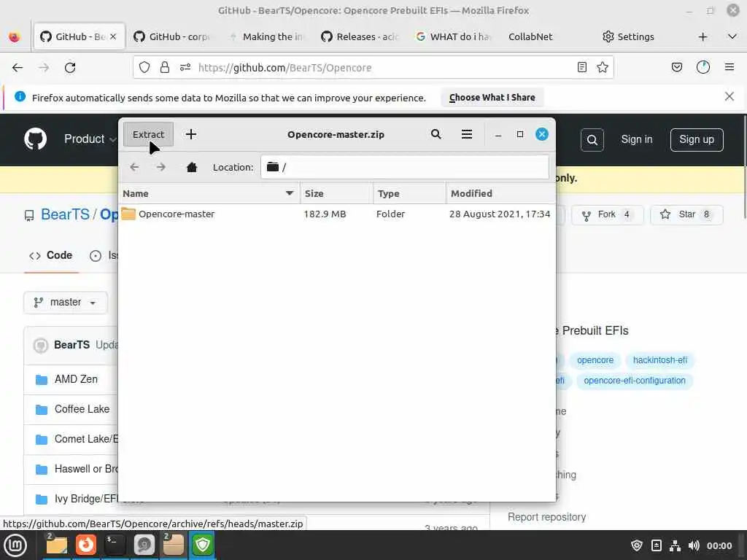Viewport: 747px width, 560px height.
Task: Fork the repository on GitHub
Action: [608, 215]
